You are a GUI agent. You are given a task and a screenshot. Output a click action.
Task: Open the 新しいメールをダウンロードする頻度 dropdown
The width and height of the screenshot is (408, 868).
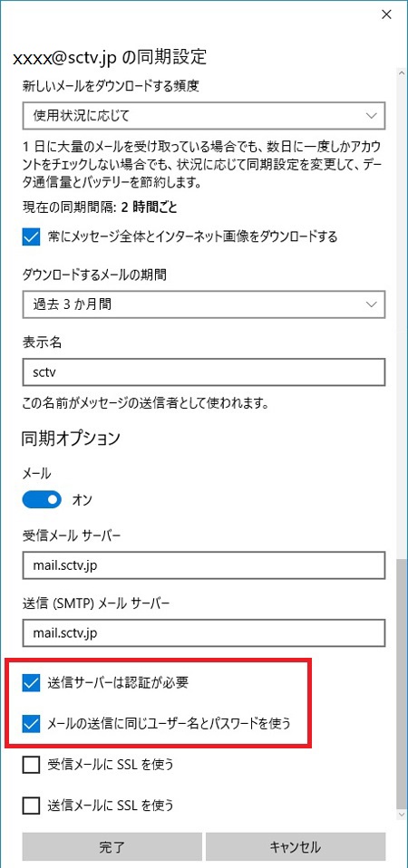pos(204,116)
